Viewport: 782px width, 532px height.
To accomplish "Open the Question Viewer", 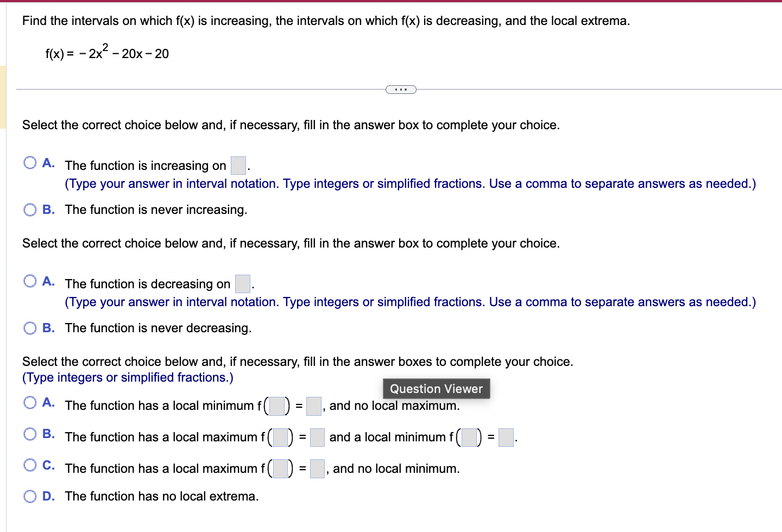I will pyautogui.click(x=436, y=388).
